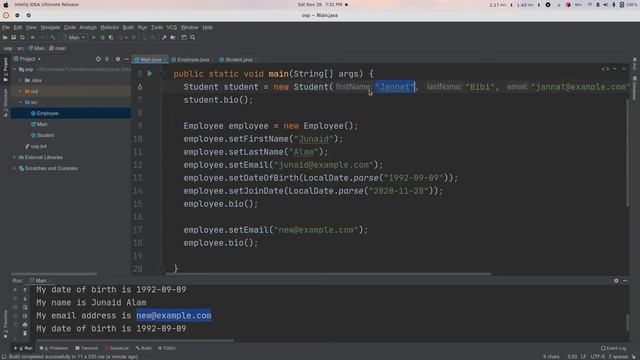Hide the Project panel with the minus icon
The image size is (640, 360).
(127, 59)
